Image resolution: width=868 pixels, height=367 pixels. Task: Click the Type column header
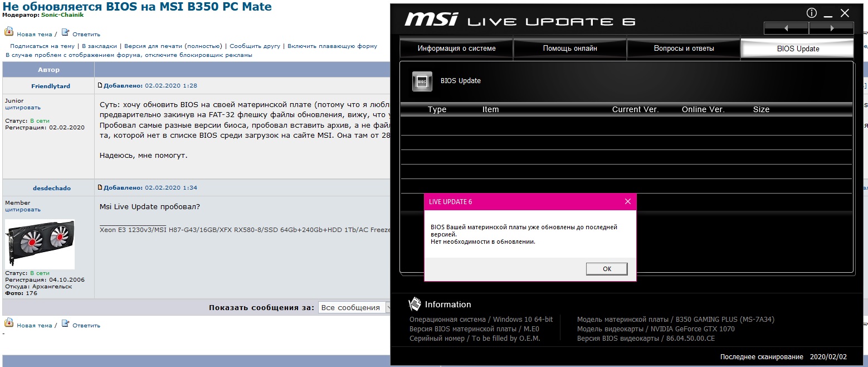point(437,109)
